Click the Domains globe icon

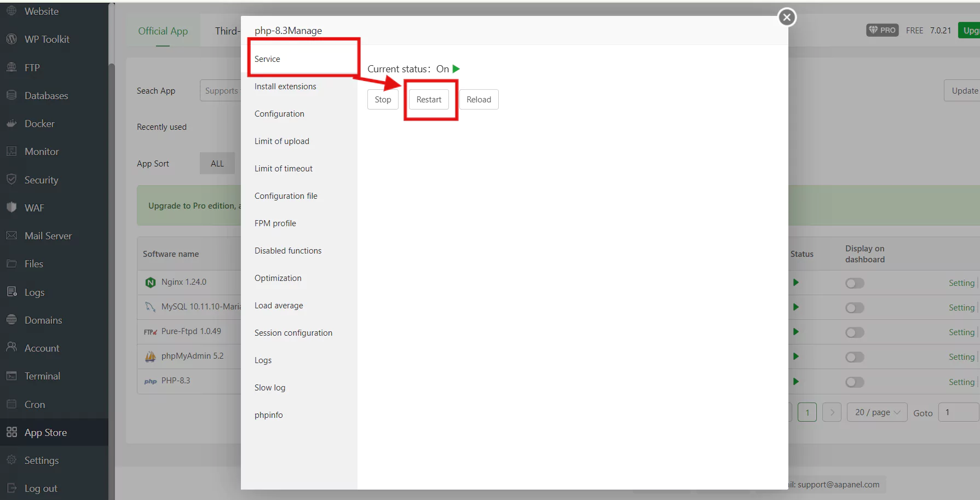coord(11,319)
